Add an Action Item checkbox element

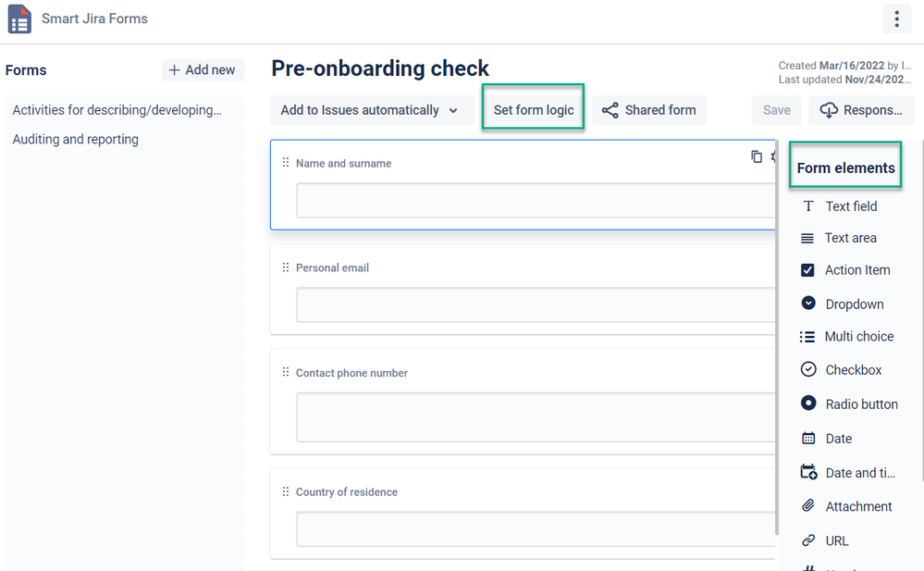coord(856,270)
